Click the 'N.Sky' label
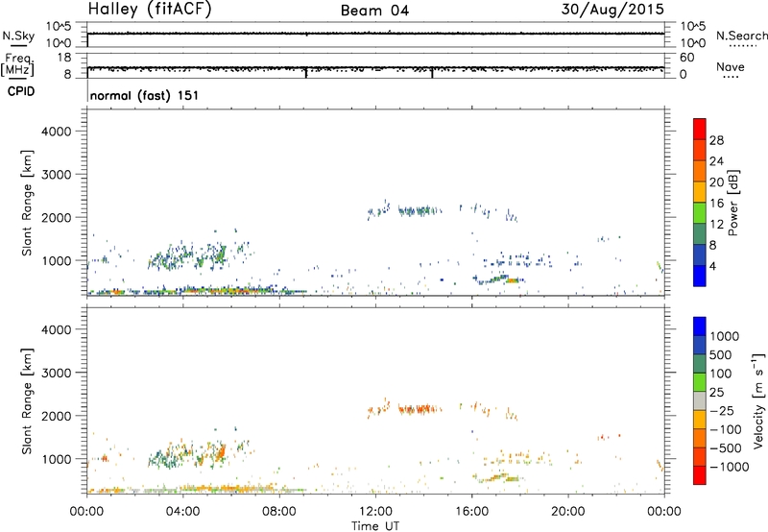 [18, 36]
